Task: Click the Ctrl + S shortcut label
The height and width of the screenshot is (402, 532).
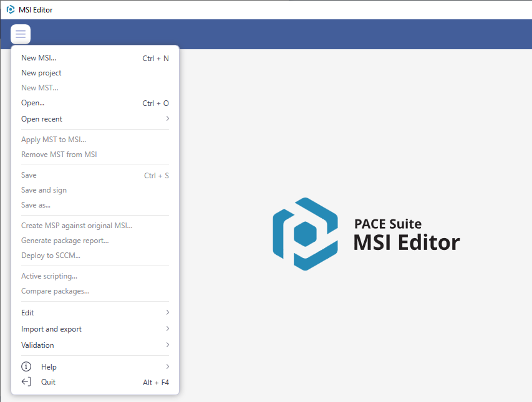Action: pyautogui.click(x=157, y=176)
